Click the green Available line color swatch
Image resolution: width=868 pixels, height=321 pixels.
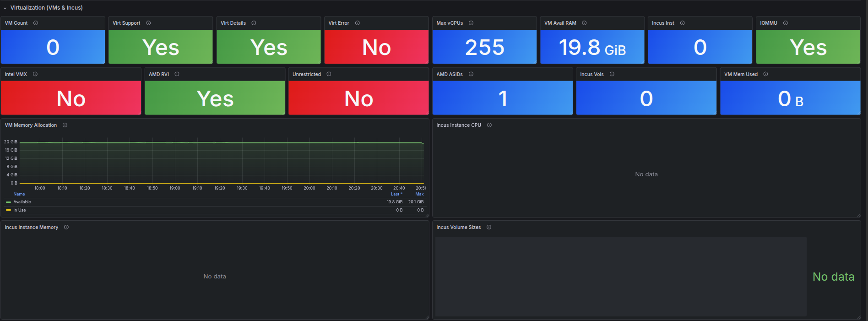click(8, 202)
